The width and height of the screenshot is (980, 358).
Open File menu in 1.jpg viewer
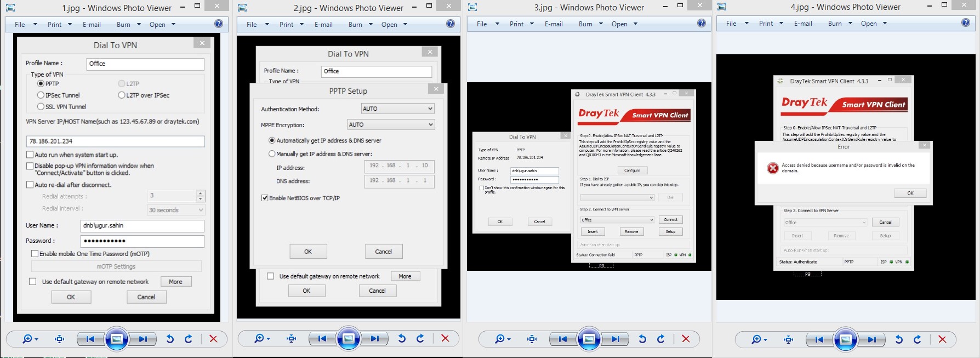click(x=20, y=25)
